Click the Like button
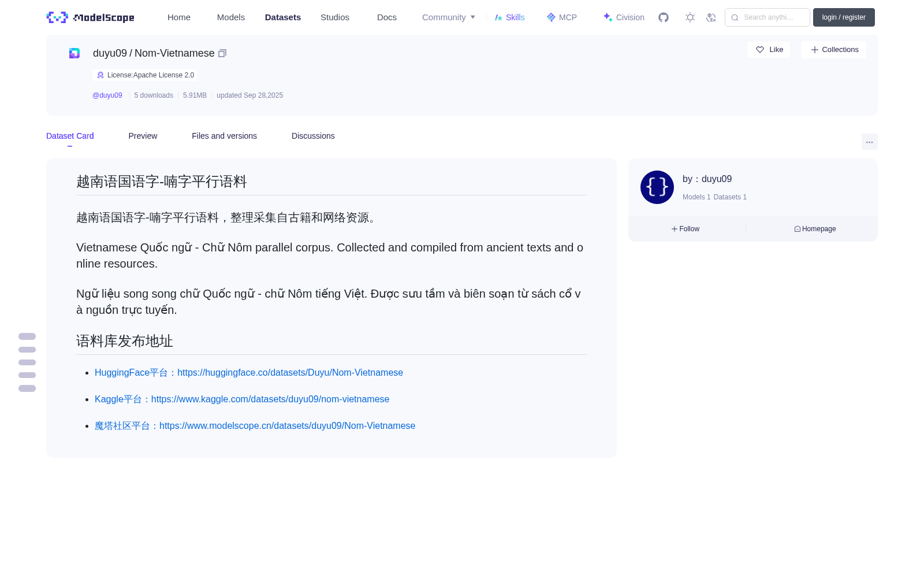Viewport: 924px width, 578px height. (x=769, y=50)
